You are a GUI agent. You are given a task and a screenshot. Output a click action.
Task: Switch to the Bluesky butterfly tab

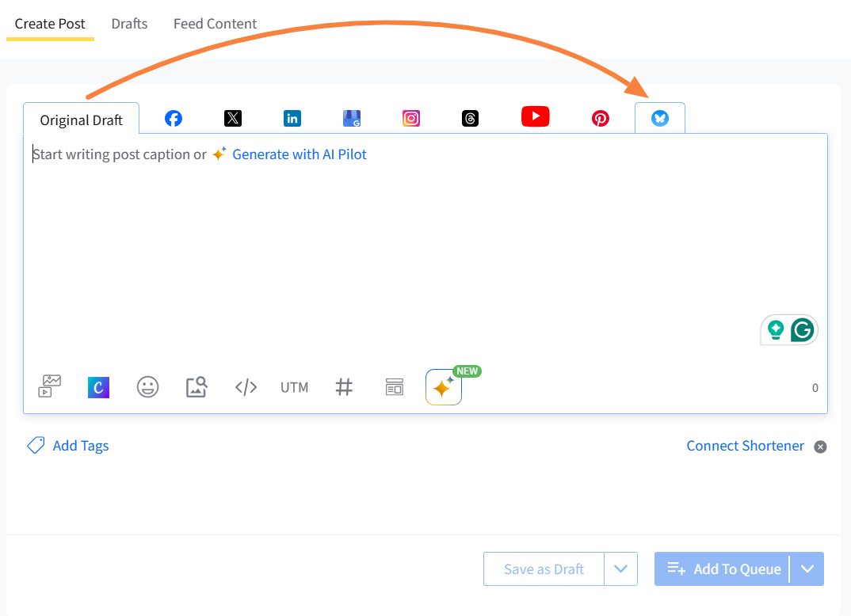pos(660,119)
